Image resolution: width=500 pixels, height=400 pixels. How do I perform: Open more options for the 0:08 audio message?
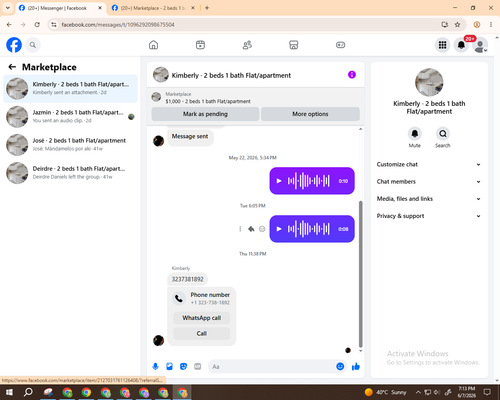[x=240, y=229]
